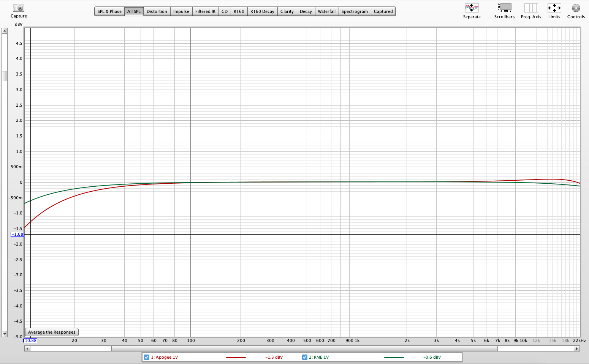Click vertical scrollbar down arrow
This screenshot has width=589, height=364.
[5, 334]
